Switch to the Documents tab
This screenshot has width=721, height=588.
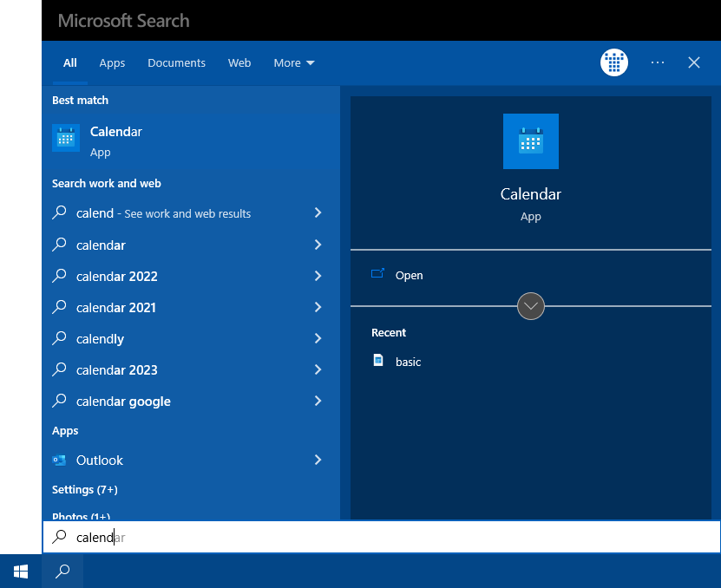coord(177,63)
